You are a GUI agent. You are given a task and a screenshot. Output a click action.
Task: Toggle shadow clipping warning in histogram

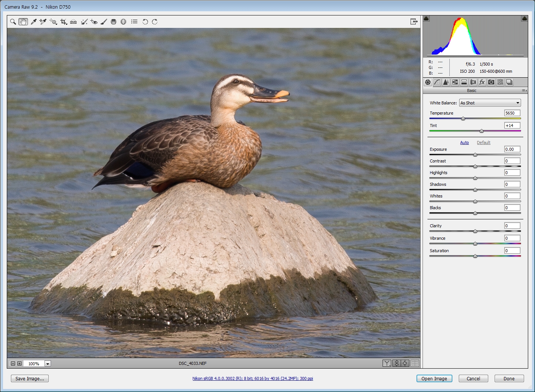click(x=426, y=18)
